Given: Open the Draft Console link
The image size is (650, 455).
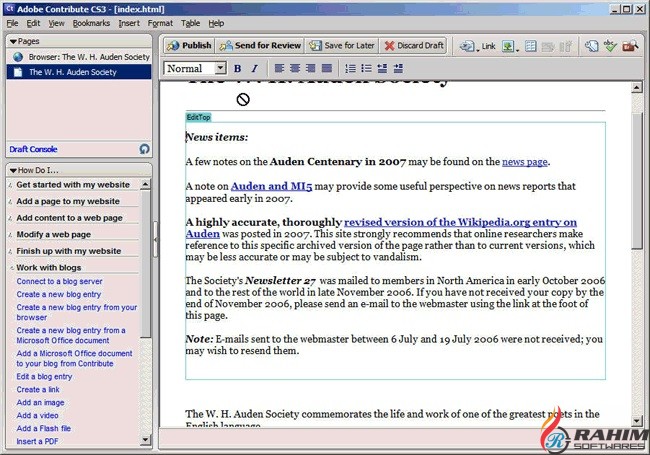Looking at the screenshot, I should click(x=33, y=149).
